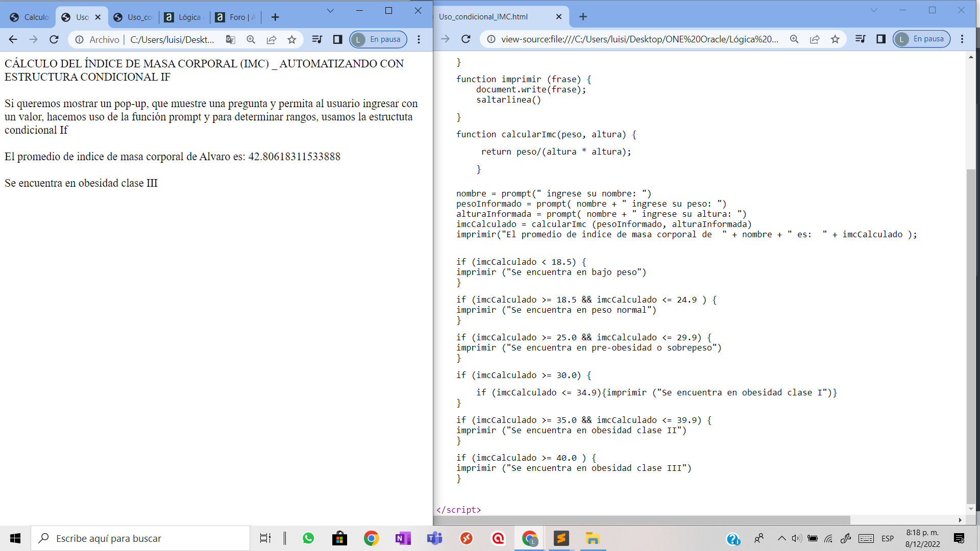Change input language 'ESP'
This screenshot has height=551, width=980.
(x=888, y=538)
